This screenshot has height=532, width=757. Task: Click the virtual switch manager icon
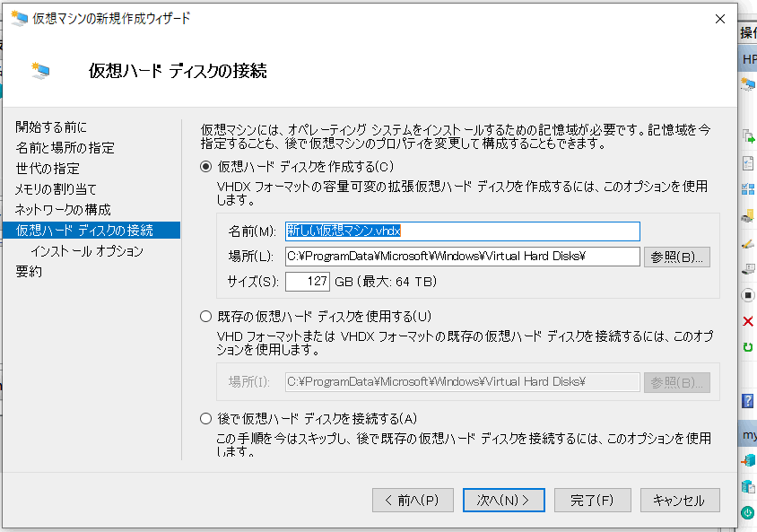click(x=748, y=188)
